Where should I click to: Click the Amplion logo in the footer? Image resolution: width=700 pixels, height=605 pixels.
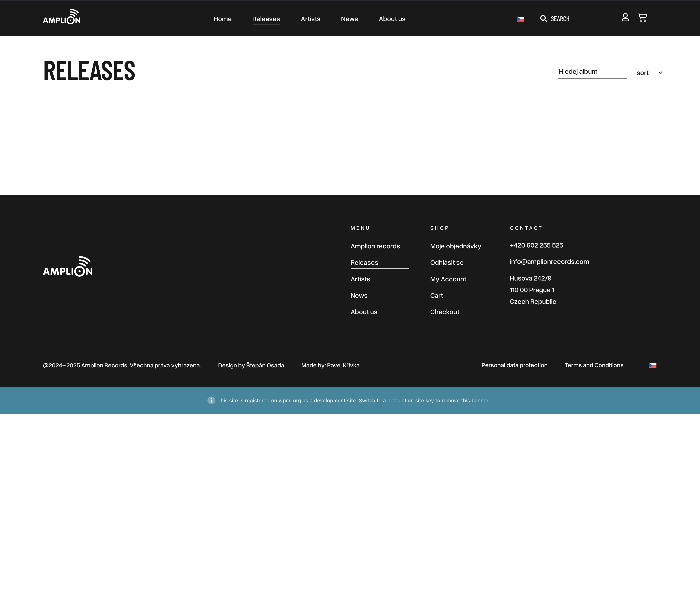click(x=67, y=266)
